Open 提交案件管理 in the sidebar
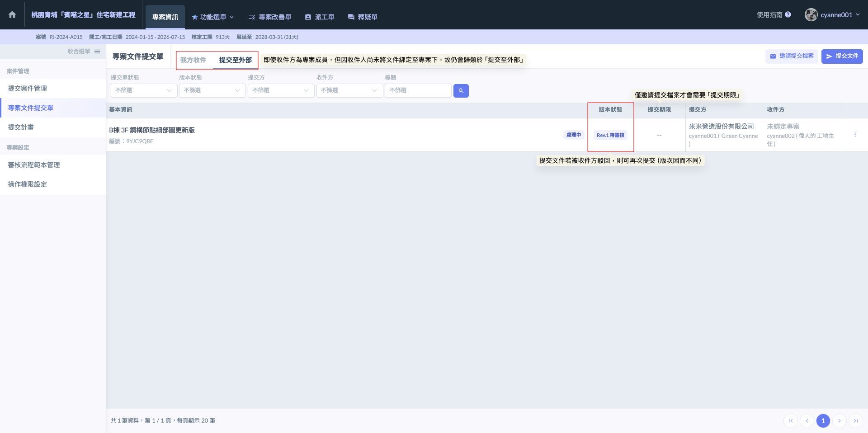The height and width of the screenshot is (433, 868). [x=53, y=89]
